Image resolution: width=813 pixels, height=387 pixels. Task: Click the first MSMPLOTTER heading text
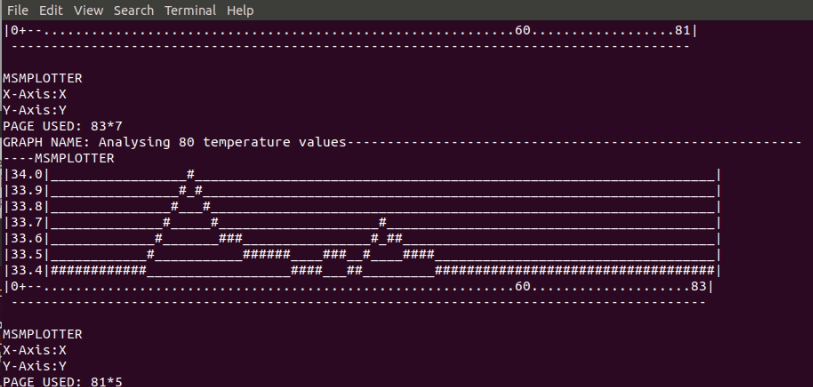pyautogui.click(x=43, y=78)
